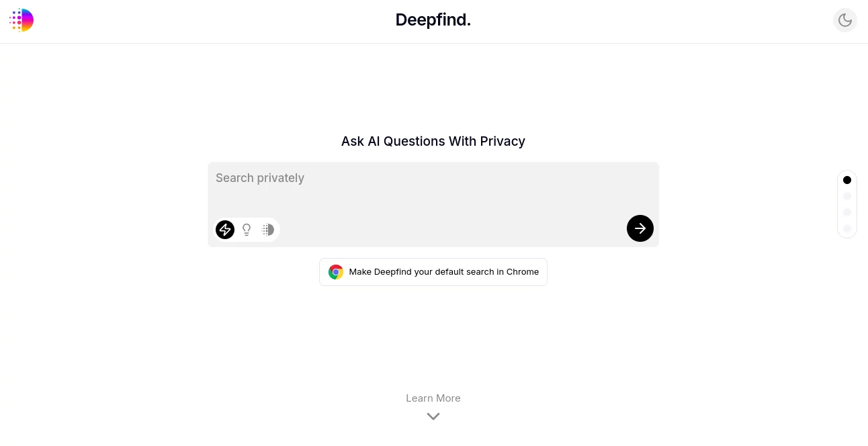Screen dimensions: 868x446
Task: Click the Ask AI Questions search box area
Action: coord(433,195)
